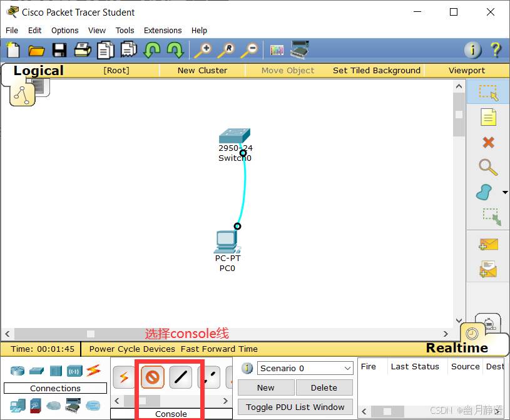Click the Paste toolbar icon
510x420 pixels.
point(129,50)
